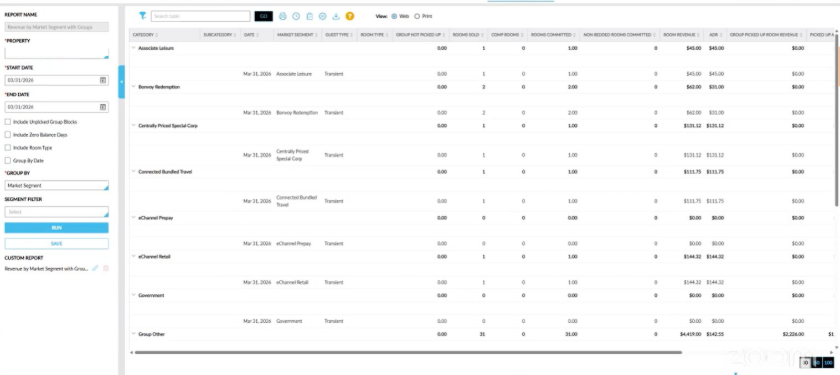Open the schedule clock icon

point(296,16)
